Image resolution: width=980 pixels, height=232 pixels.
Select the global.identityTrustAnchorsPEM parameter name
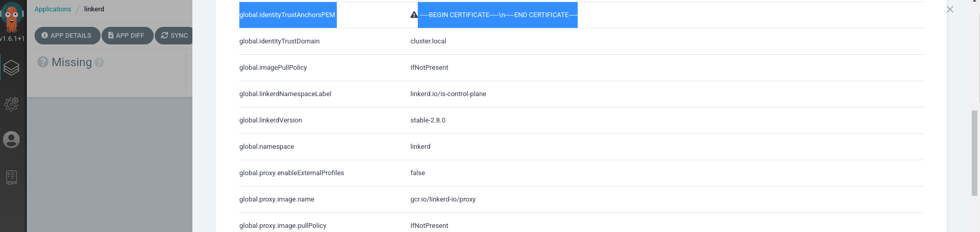[x=287, y=15]
